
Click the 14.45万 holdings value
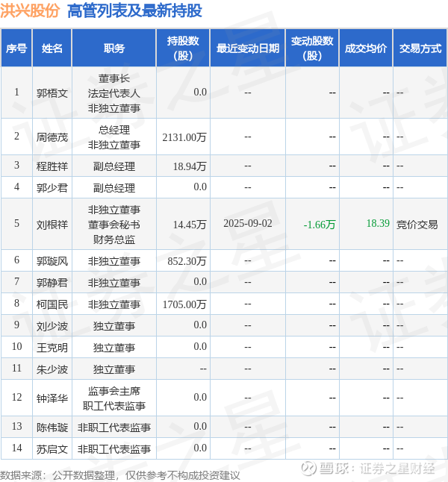(x=190, y=225)
